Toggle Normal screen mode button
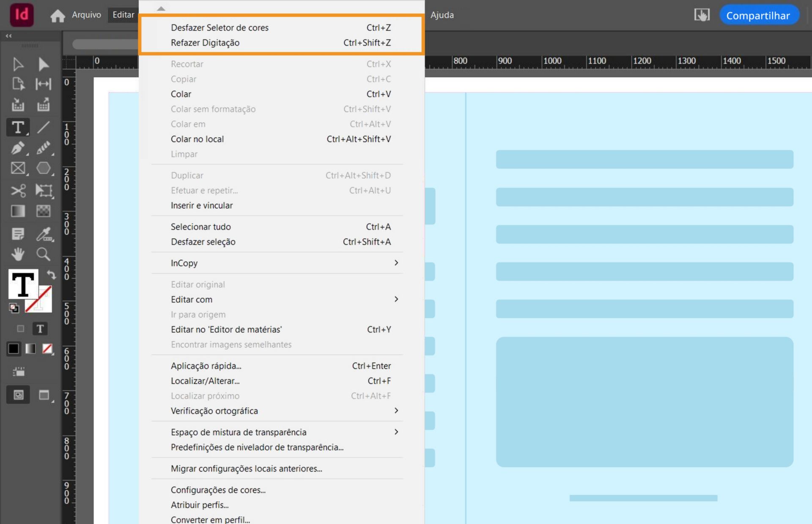This screenshot has height=524, width=812. [18, 395]
